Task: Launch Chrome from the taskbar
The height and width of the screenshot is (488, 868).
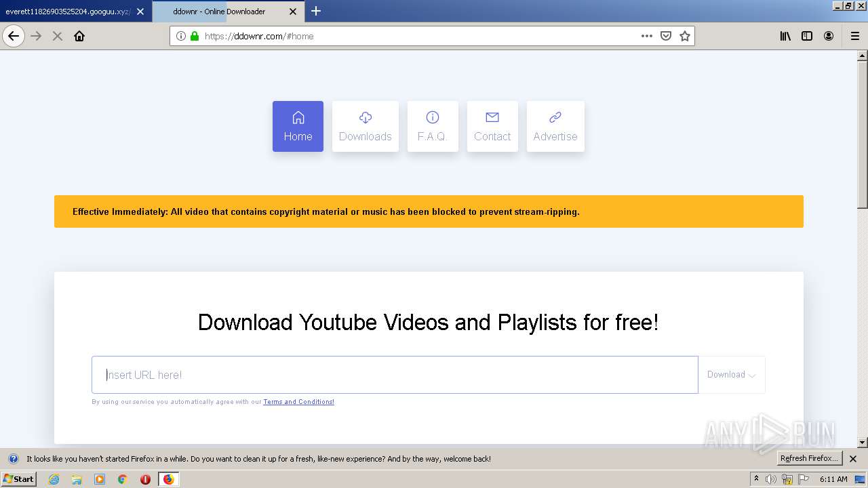Action: 123,479
